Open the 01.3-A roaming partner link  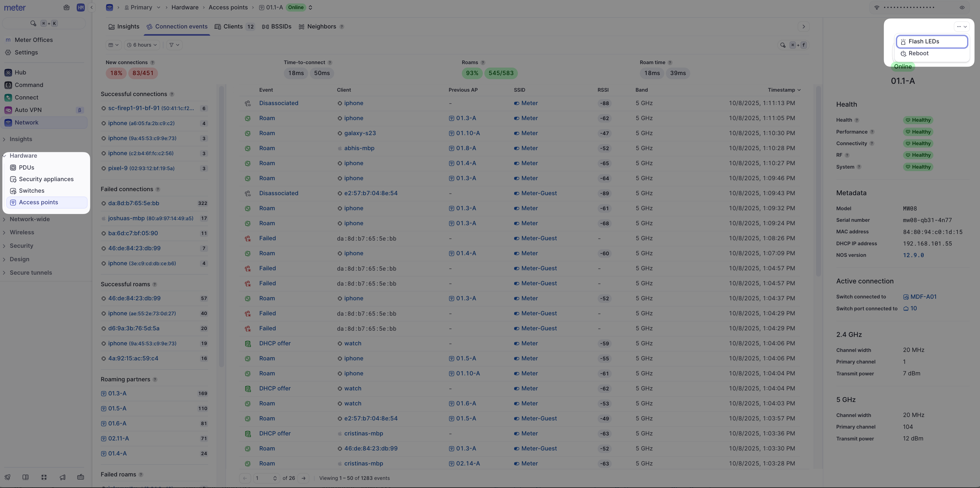(117, 393)
